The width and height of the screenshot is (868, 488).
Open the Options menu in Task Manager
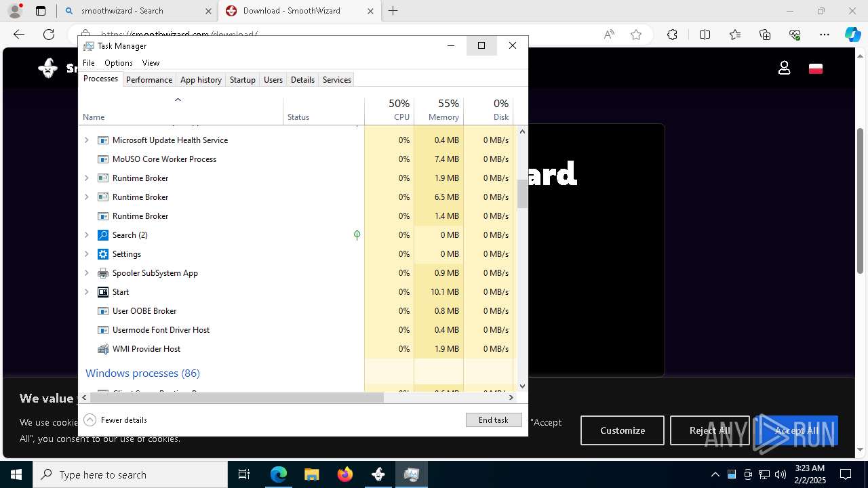click(119, 63)
